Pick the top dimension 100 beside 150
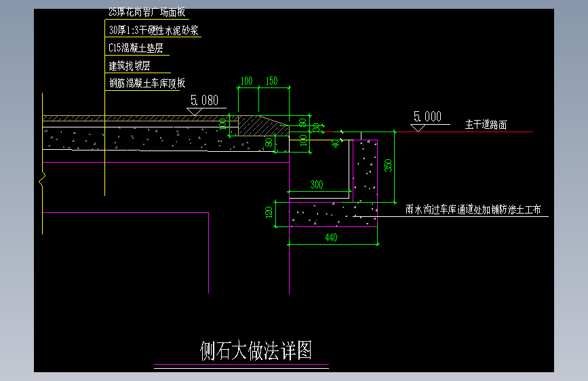 tap(246, 81)
